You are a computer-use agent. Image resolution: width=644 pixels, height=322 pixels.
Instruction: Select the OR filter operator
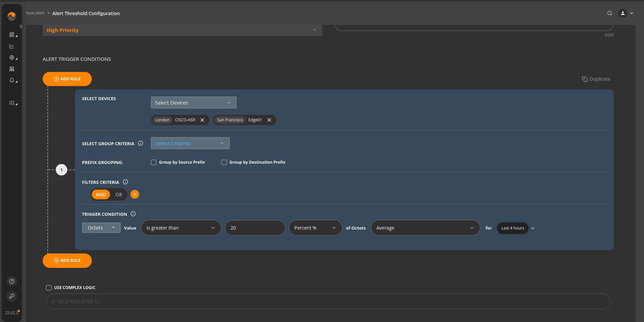pyautogui.click(x=119, y=195)
